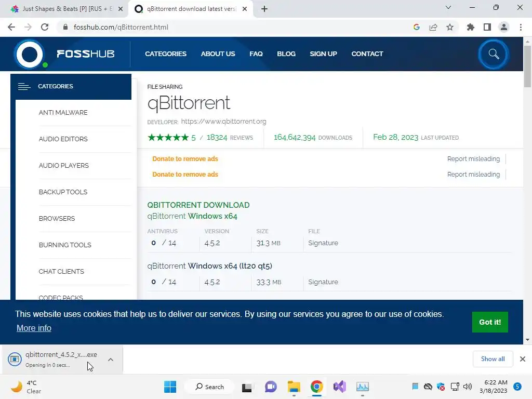Select BURNING TOOLS category
The width and height of the screenshot is (532, 399).
tap(65, 245)
